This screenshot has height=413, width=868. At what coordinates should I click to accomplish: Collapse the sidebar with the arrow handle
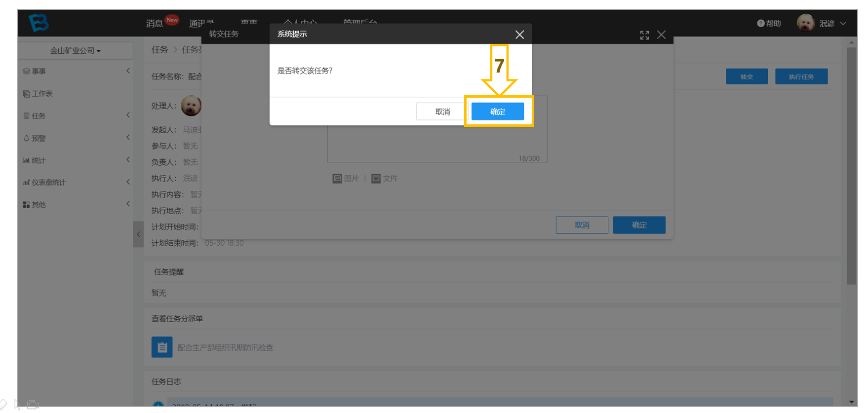point(138,234)
